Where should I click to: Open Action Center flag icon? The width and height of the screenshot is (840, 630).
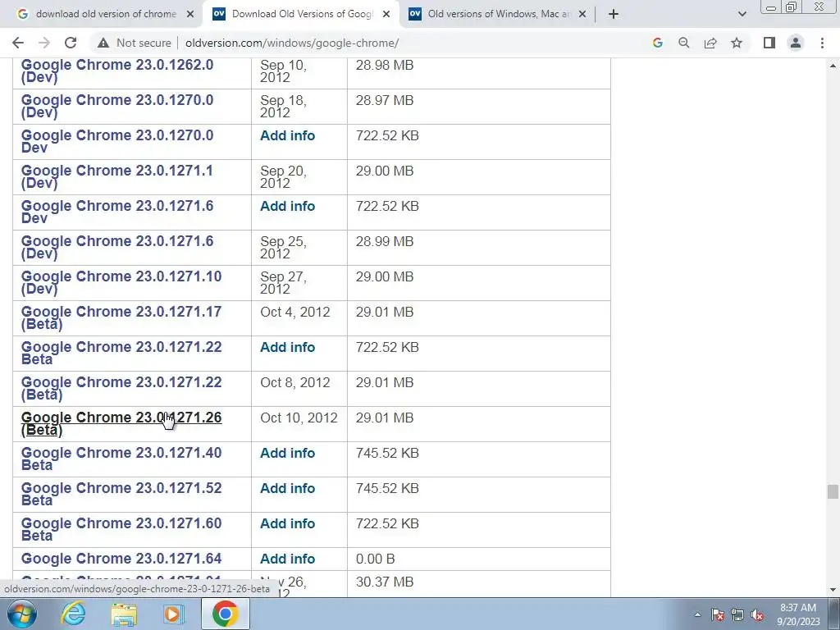pos(718,614)
